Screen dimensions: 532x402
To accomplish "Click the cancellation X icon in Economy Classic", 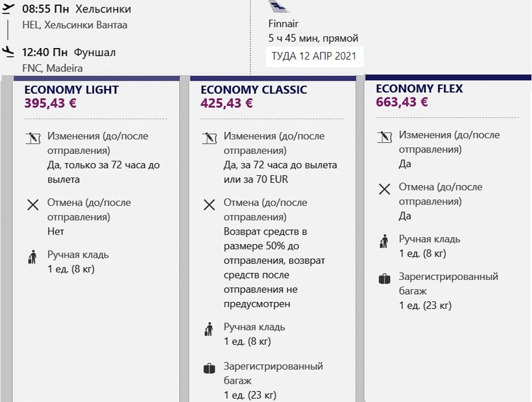I will pyautogui.click(x=209, y=205).
